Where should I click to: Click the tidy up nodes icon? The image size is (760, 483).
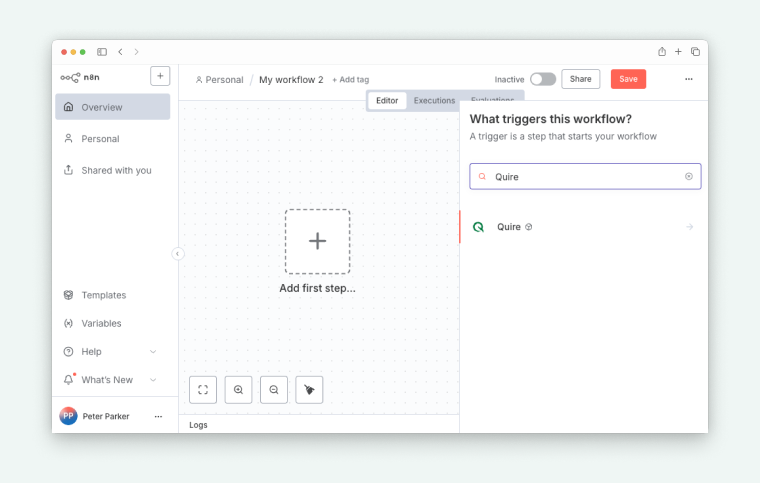[x=309, y=390]
